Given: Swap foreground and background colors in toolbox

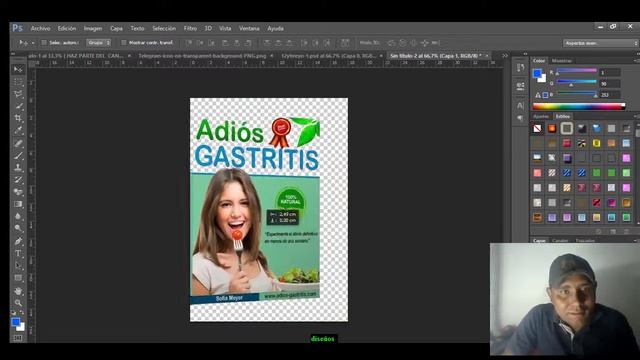Looking at the screenshot, I should point(22,313).
